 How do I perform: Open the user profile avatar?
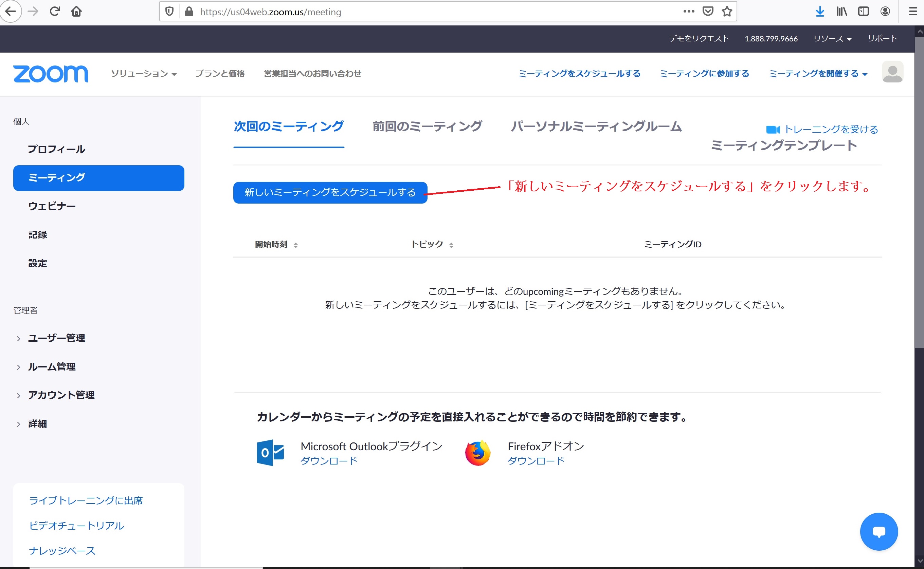pyautogui.click(x=892, y=72)
